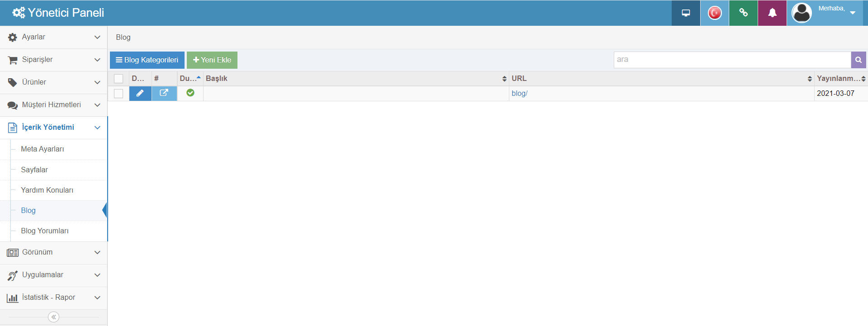
Task: Click the Turkish flag language icon
Action: click(x=715, y=13)
